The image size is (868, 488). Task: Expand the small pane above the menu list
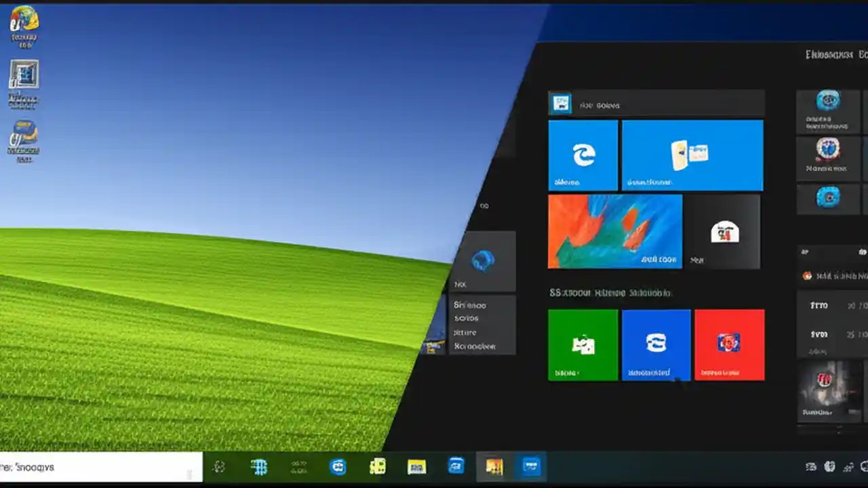(x=482, y=262)
